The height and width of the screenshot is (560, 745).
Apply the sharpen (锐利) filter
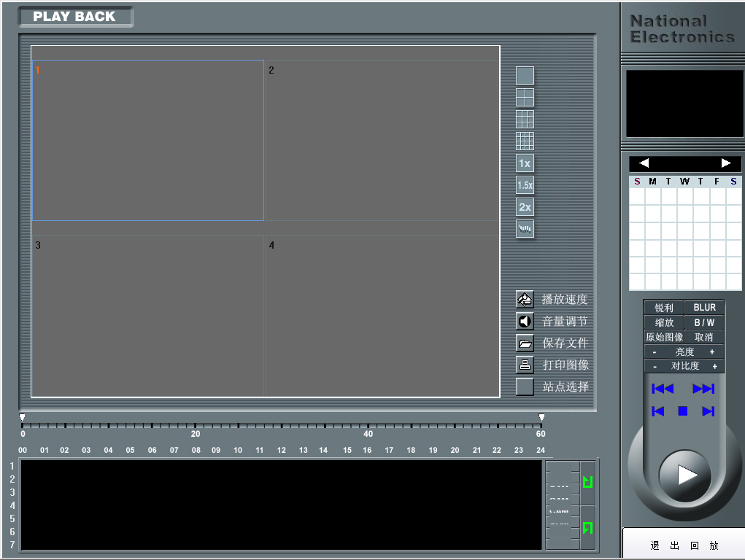(664, 308)
